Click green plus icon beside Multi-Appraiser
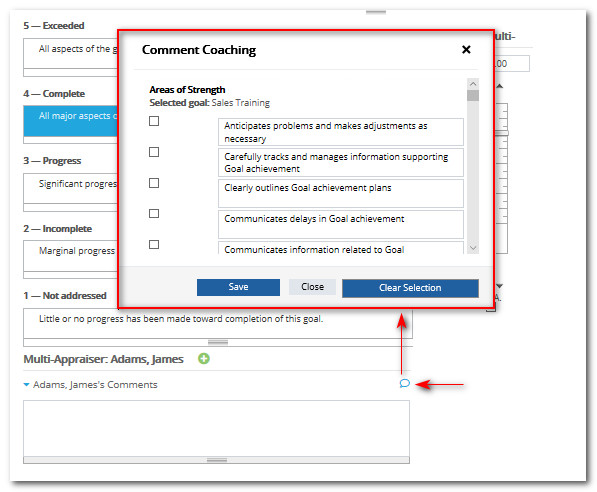Image resolution: width=597 pixels, height=492 pixels. [x=204, y=358]
